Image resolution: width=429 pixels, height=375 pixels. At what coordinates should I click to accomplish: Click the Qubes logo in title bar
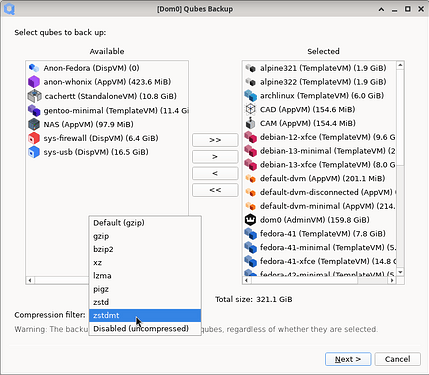click(x=9, y=9)
